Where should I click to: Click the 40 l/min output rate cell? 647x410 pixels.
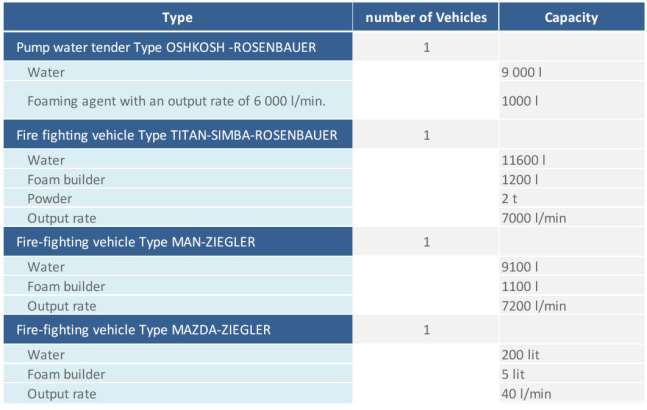tap(571, 394)
